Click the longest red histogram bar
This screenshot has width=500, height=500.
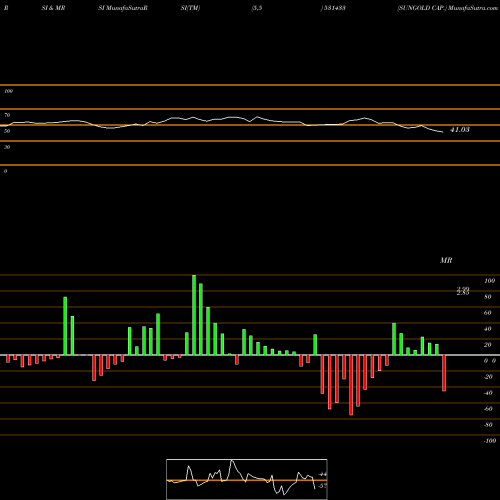351,385
